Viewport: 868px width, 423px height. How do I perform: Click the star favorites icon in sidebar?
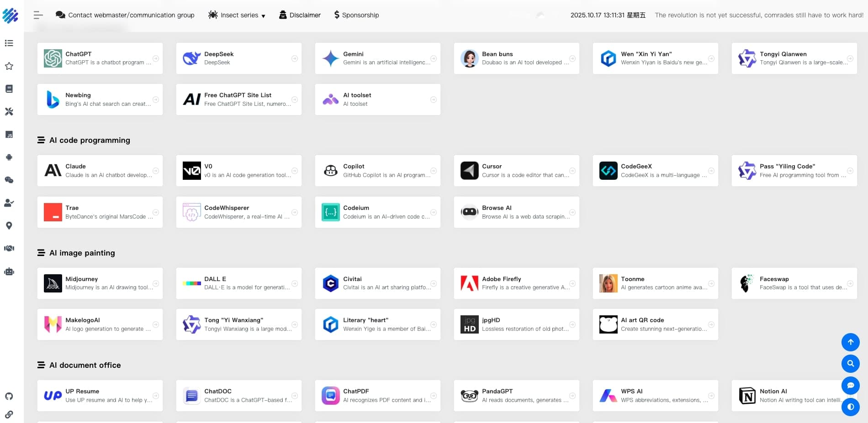pyautogui.click(x=9, y=66)
